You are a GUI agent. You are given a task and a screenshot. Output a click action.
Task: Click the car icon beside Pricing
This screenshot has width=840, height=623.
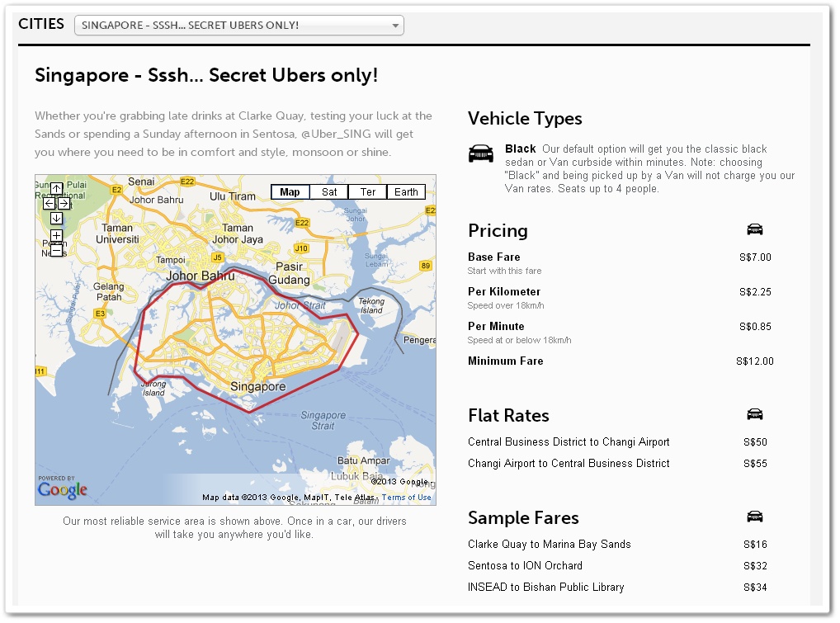point(755,229)
